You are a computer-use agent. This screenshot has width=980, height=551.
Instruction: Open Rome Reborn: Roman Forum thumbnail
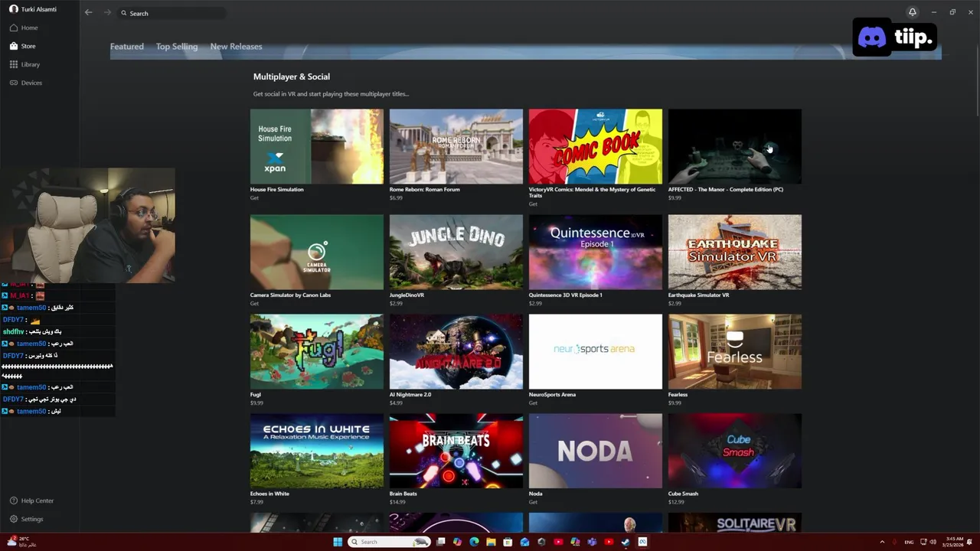[456, 146]
